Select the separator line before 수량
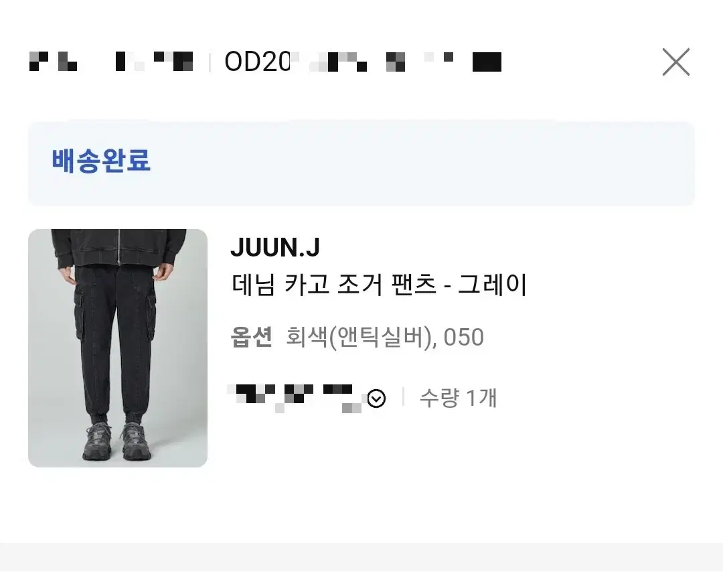 [x=404, y=397]
